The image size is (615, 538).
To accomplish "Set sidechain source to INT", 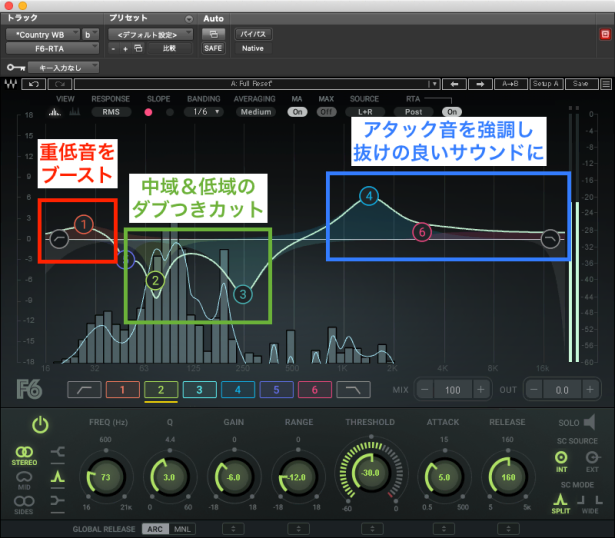I will pos(561,461).
